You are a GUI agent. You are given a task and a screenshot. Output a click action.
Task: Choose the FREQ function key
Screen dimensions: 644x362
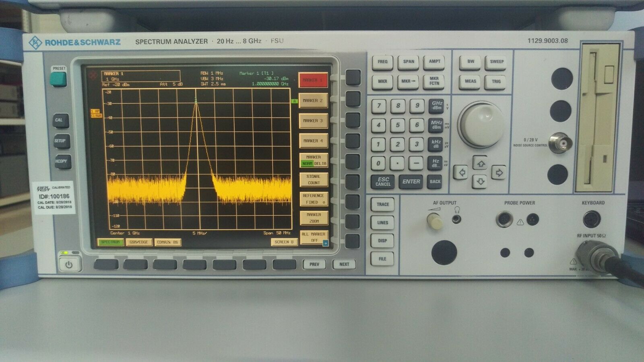coord(382,62)
